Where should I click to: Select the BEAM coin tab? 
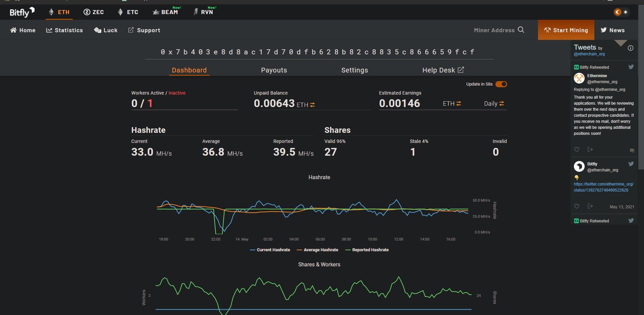point(165,12)
